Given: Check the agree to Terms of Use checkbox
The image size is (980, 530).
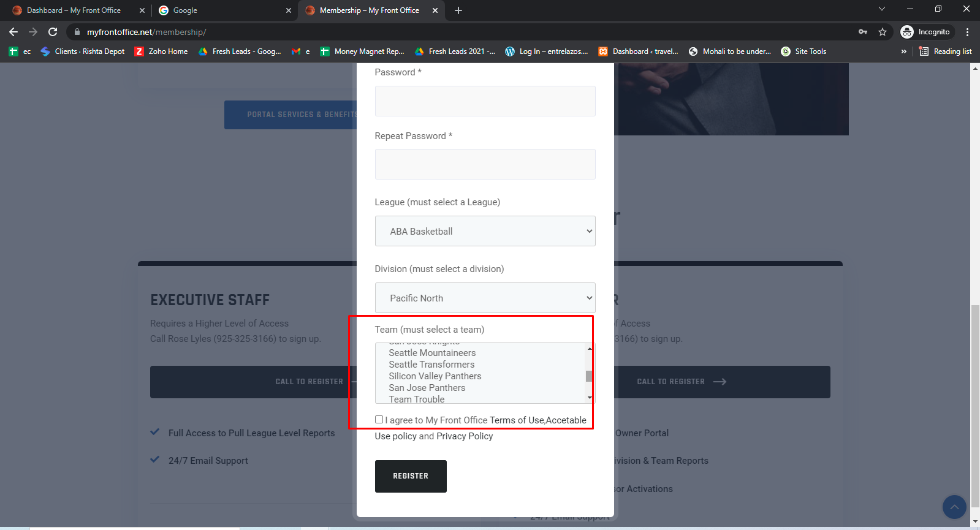Looking at the screenshot, I should (379, 419).
